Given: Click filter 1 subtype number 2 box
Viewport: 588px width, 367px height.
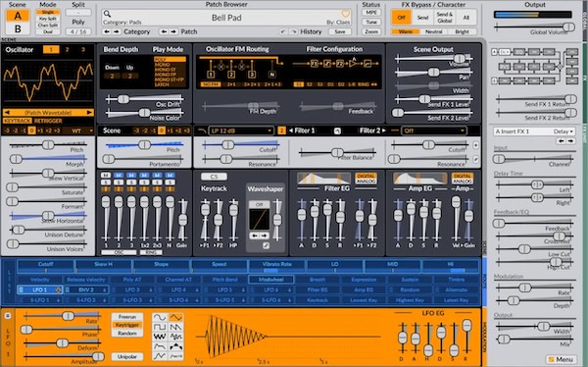Looking at the screenshot, I should point(281,131).
